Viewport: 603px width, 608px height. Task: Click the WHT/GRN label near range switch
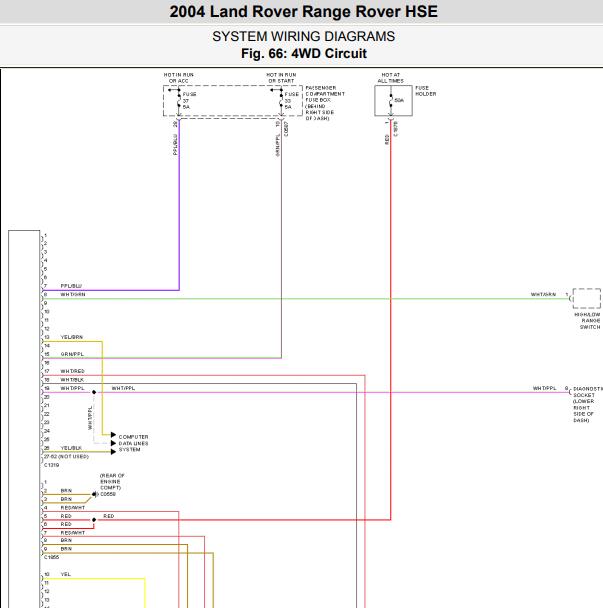tap(543, 294)
